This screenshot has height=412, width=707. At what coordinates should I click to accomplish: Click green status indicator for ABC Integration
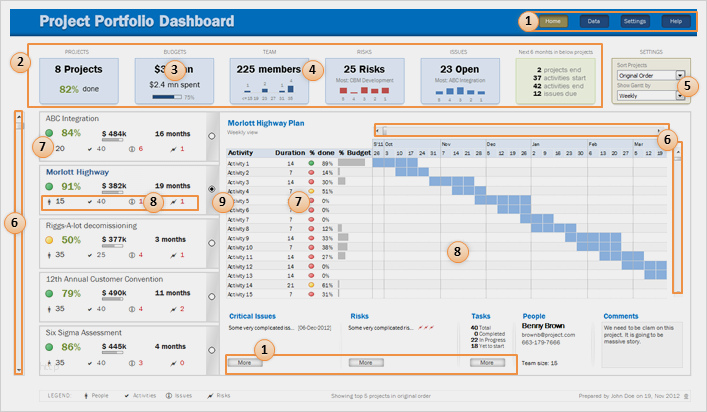(x=47, y=133)
